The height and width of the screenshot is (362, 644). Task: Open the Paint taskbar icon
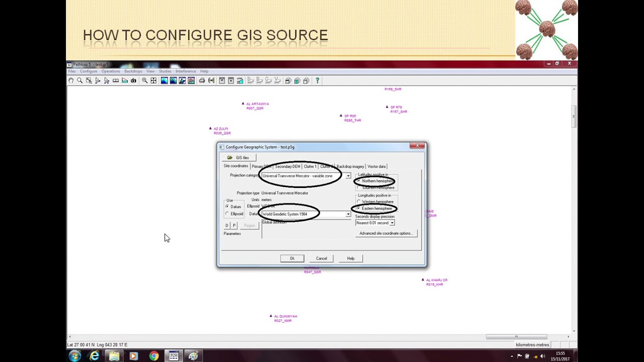click(x=193, y=356)
